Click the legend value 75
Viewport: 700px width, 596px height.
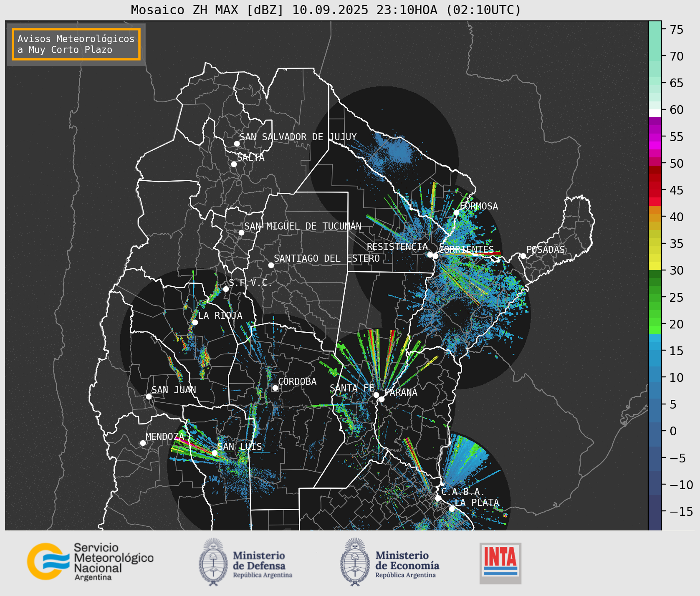[x=677, y=30]
